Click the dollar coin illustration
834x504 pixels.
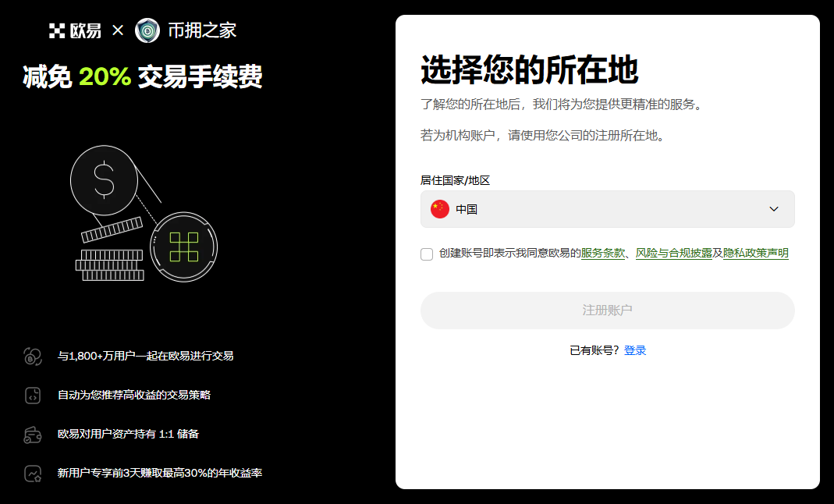coord(104,180)
